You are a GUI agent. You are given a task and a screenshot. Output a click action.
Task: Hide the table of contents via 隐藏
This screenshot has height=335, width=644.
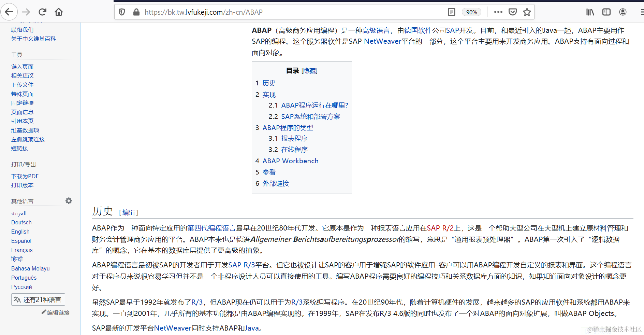310,71
